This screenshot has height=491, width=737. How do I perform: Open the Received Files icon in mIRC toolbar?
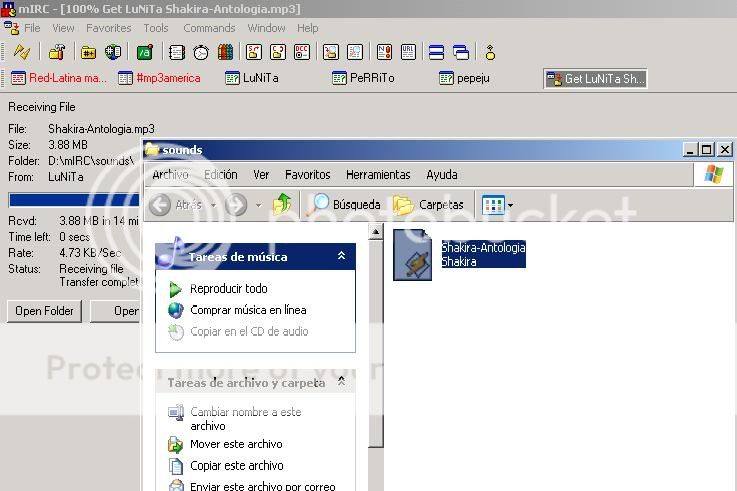330,52
